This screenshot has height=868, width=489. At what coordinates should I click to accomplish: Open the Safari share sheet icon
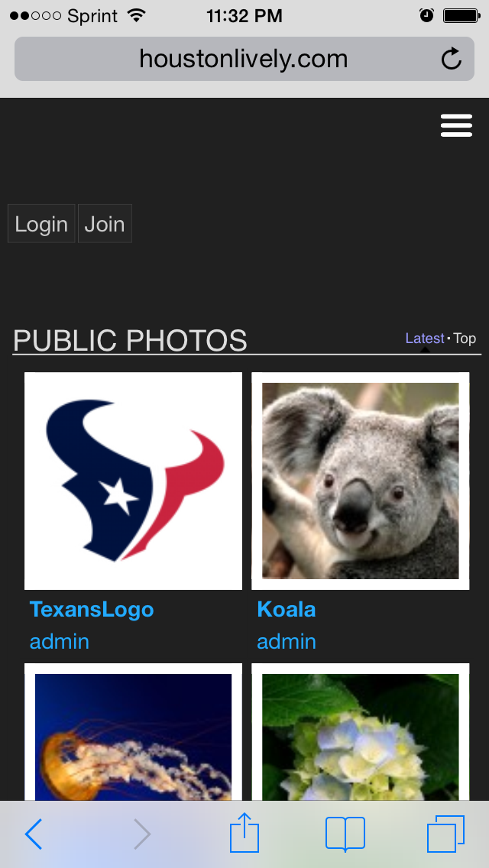tap(244, 833)
